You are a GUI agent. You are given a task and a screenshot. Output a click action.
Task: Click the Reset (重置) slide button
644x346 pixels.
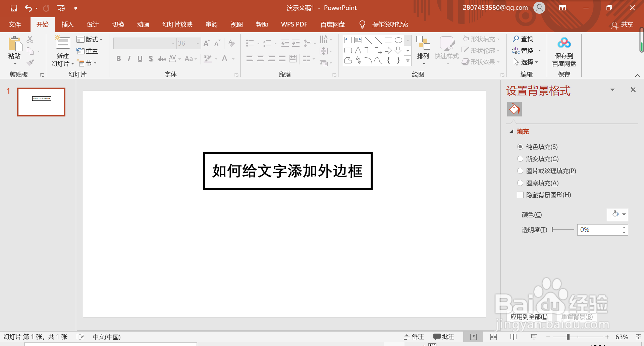click(x=88, y=51)
